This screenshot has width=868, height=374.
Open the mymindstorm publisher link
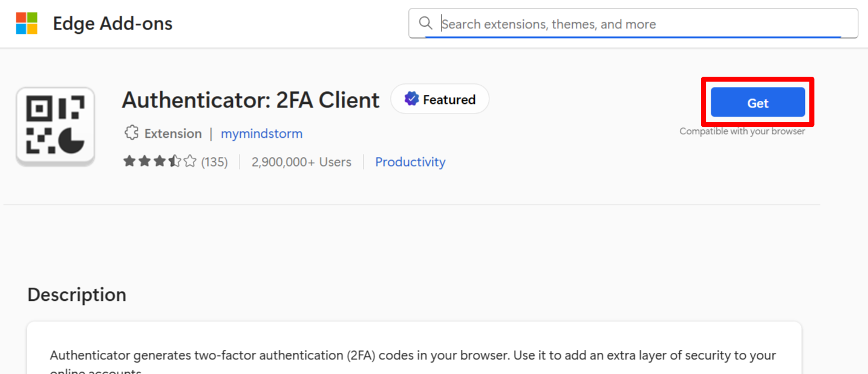coord(261,134)
